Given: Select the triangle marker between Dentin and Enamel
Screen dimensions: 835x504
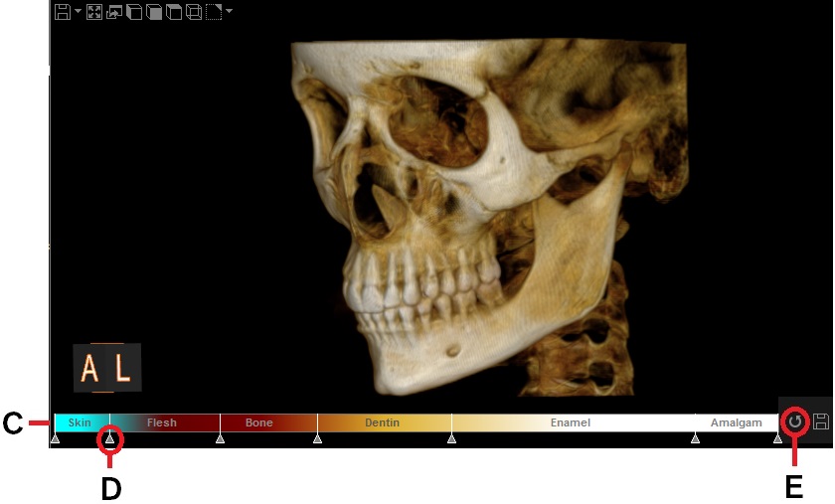Looking at the screenshot, I should click(451, 438).
